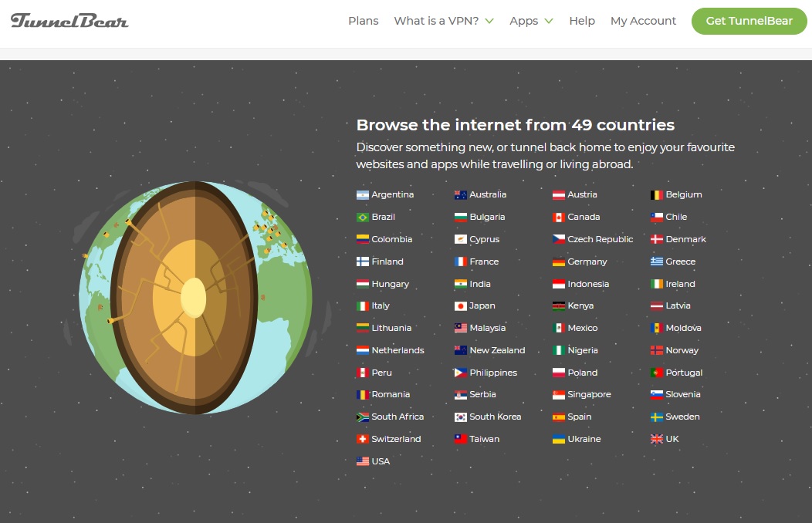The image size is (812, 523).
Task: Click the 'Ukraine' country name
Action: pos(584,439)
